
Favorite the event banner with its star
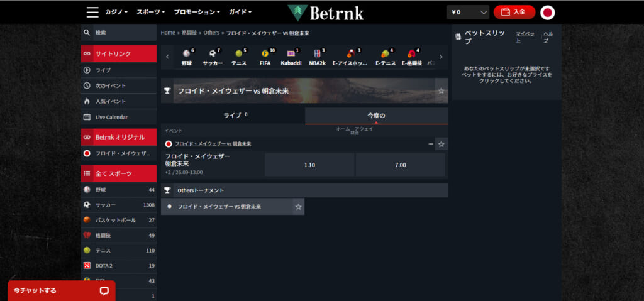pyautogui.click(x=441, y=90)
